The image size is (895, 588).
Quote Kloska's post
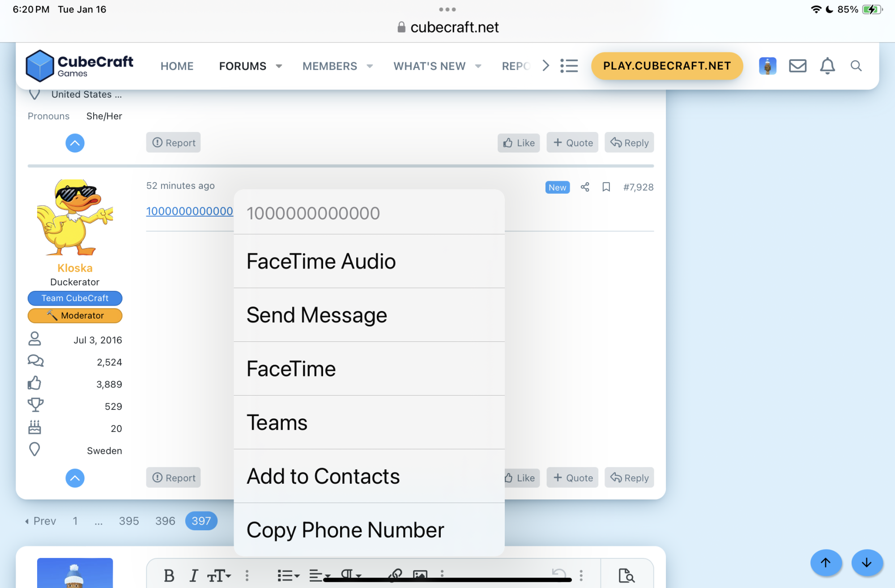pyautogui.click(x=572, y=478)
